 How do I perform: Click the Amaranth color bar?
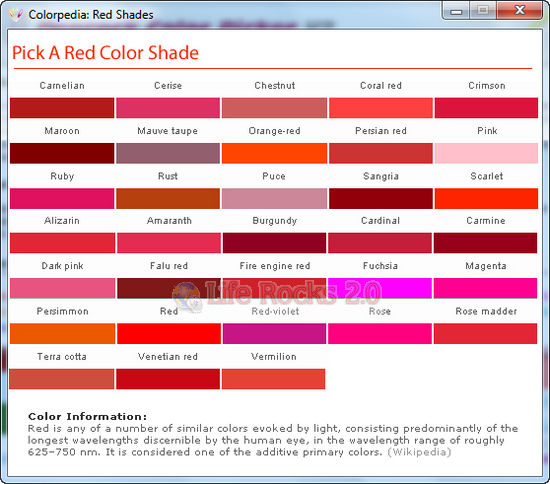(169, 243)
